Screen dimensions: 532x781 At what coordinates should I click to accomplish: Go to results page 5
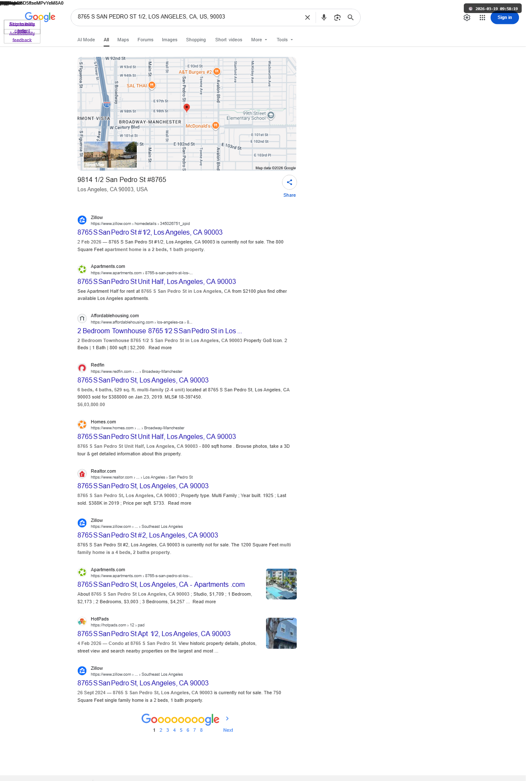pos(181,730)
